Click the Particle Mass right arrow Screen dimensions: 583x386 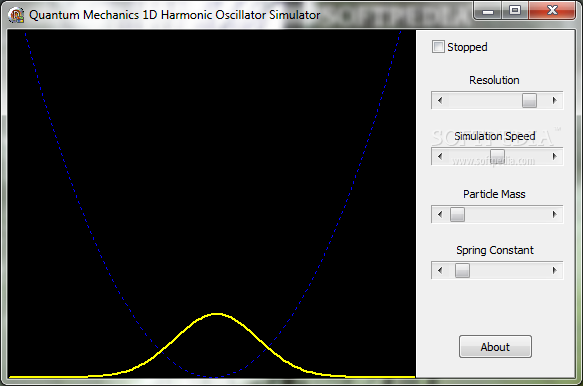(x=554, y=215)
